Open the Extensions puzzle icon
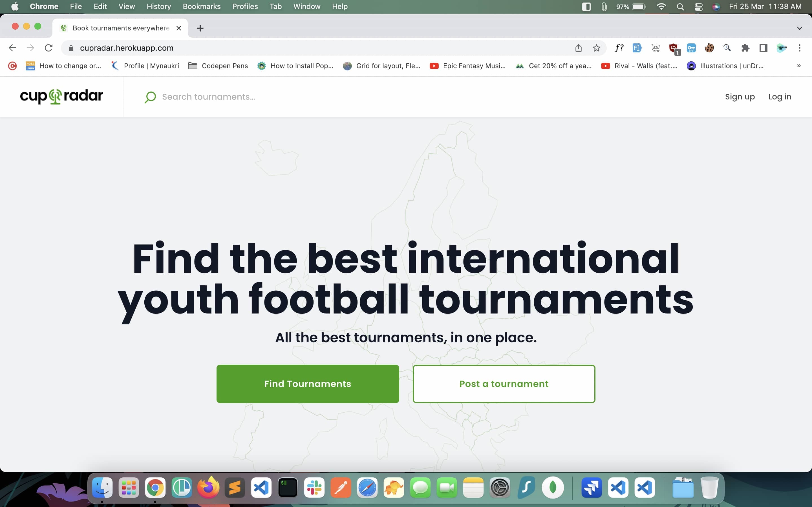Image resolution: width=812 pixels, height=507 pixels. [745, 48]
